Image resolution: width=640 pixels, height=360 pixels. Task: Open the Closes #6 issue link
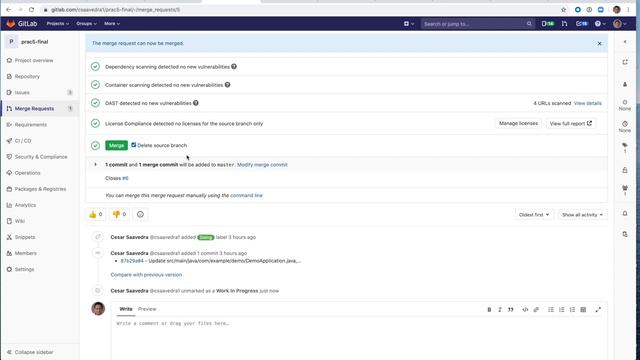coord(125,178)
